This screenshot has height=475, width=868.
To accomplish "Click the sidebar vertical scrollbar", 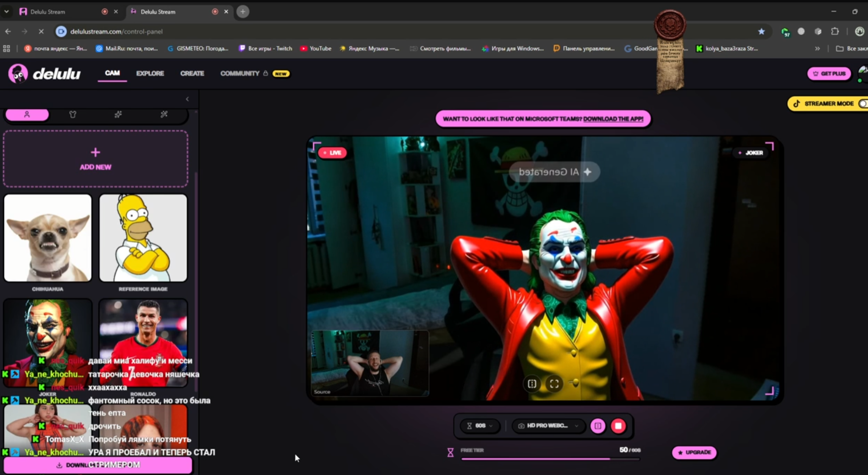I will coord(196,282).
